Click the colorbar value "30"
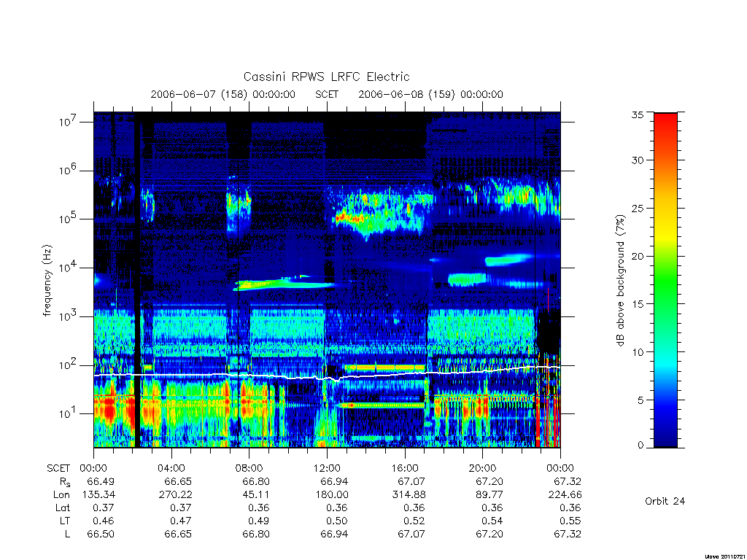The height and width of the screenshot is (560, 747). tap(638, 160)
